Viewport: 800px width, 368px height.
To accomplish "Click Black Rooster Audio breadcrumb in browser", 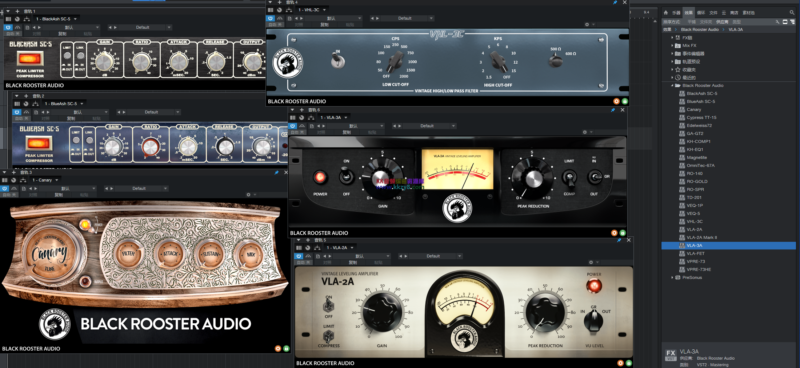I will 699,30.
